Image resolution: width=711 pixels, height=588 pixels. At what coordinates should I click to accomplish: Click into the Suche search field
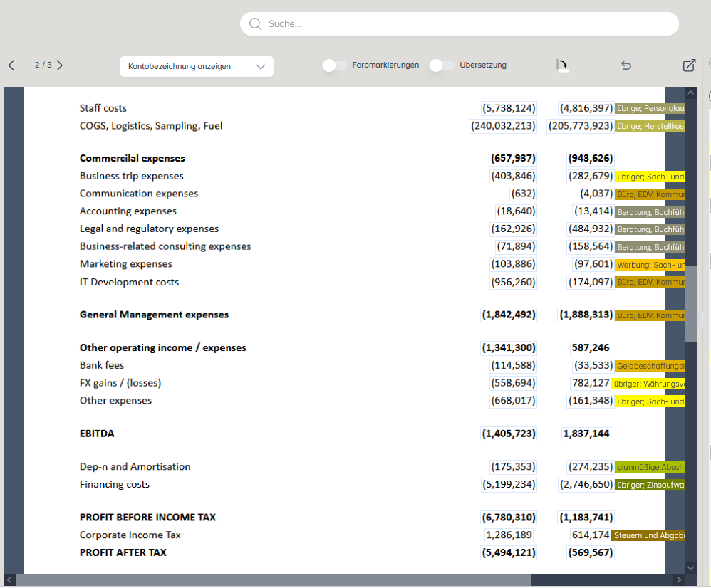click(x=463, y=24)
